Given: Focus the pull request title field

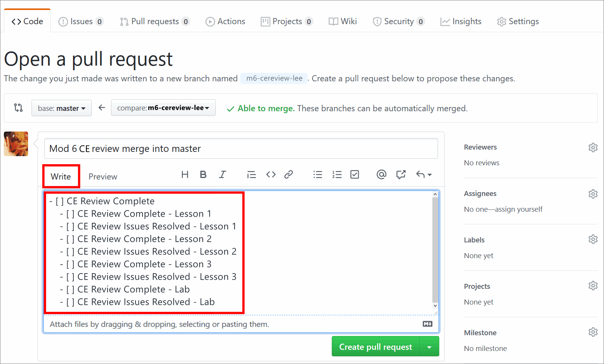Looking at the screenshot, I should [x=241, y=148].
